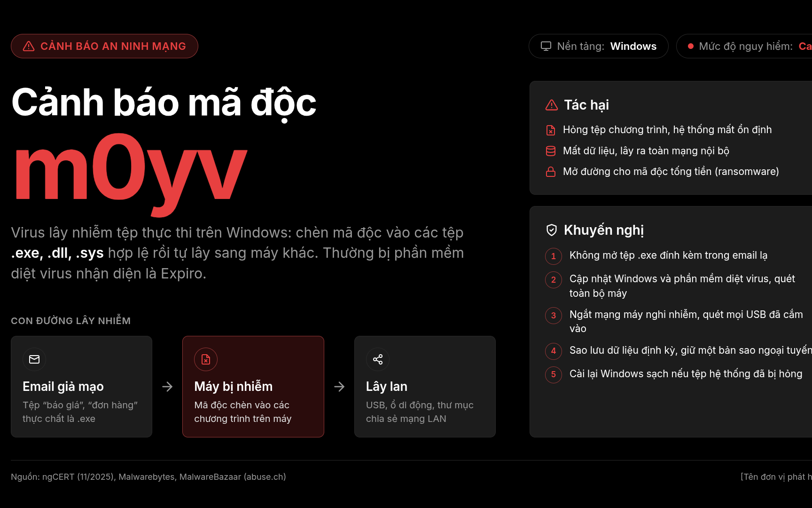812x508 pixels.
Task: Click the Tên đơn vị phát placeholder in footer
Action: (x=776, y=477)
